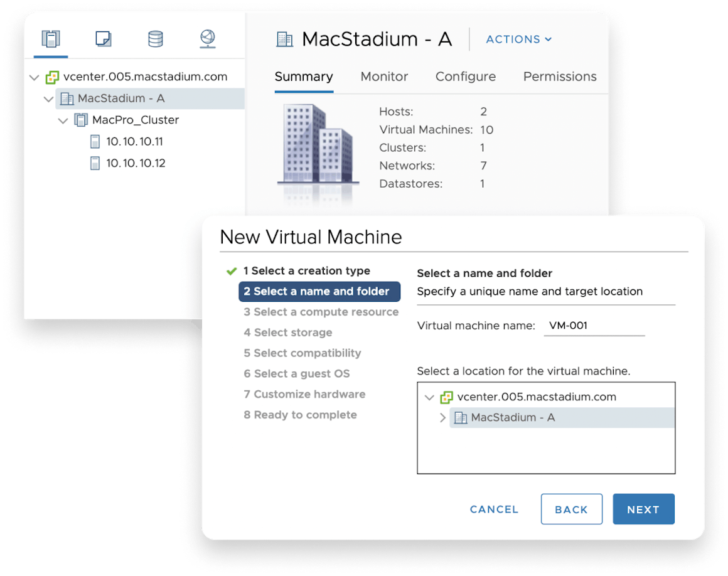Open the VMs and Templates inventory view
This screenshot has width=728, height=576.
pos(103,38)
